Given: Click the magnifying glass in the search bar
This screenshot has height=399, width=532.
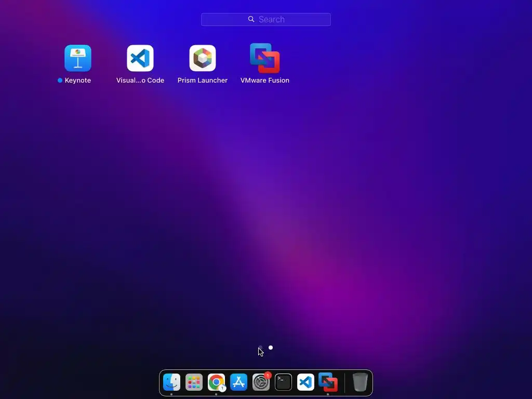Looking at the screenshot, I should point(251,19).
